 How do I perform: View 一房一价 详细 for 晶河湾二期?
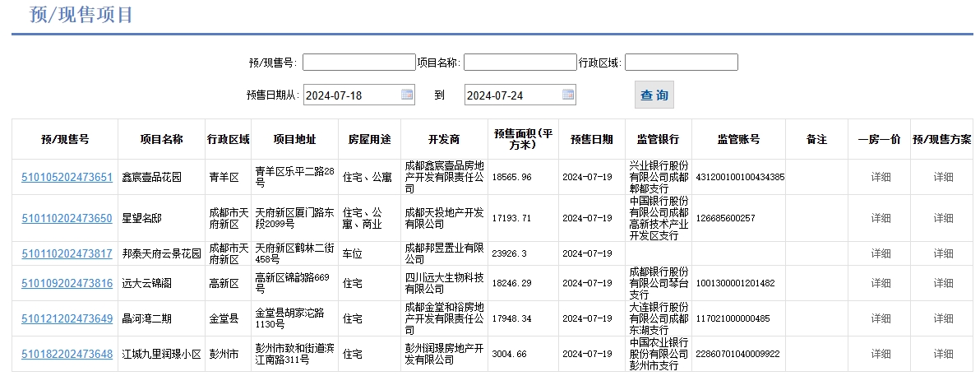[x=881, y=319]
